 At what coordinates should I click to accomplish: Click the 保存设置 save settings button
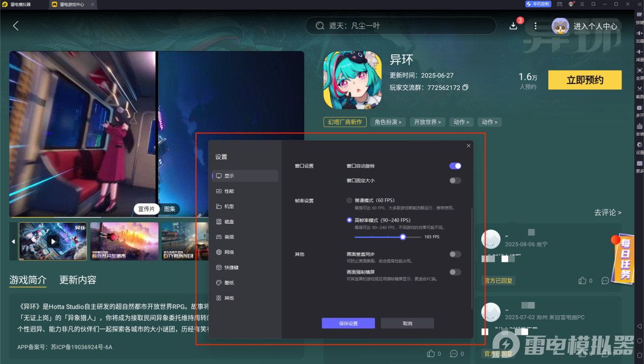[348, 323]
